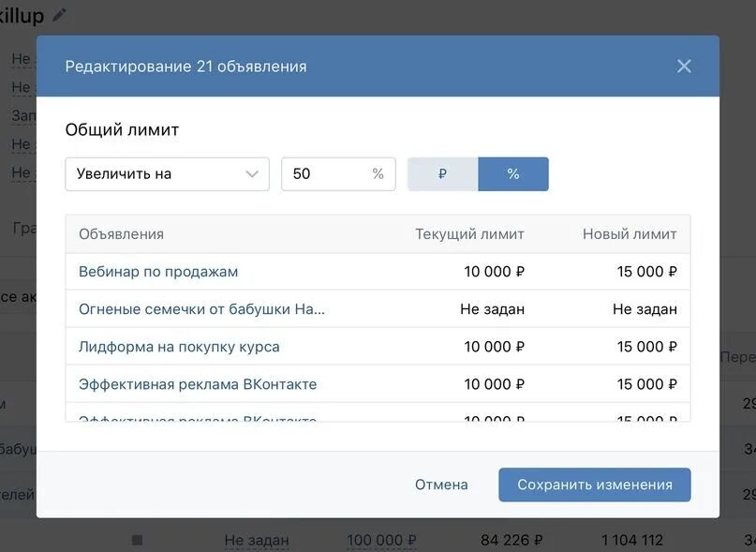The image size is (756, 552).
Task: Click the pencil icon to rename the campaign
Action: click(x=59, y=15)
